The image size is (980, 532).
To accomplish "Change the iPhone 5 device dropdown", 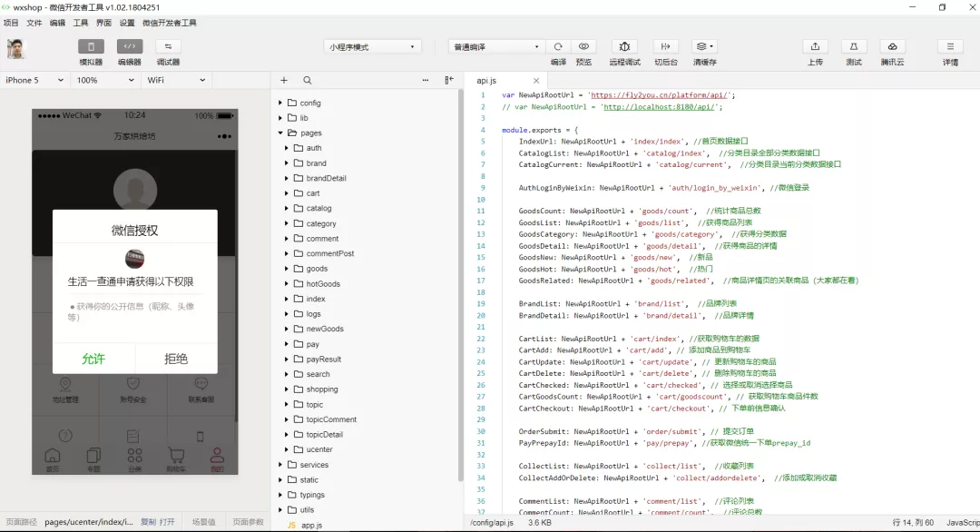I will pos(32,80).
